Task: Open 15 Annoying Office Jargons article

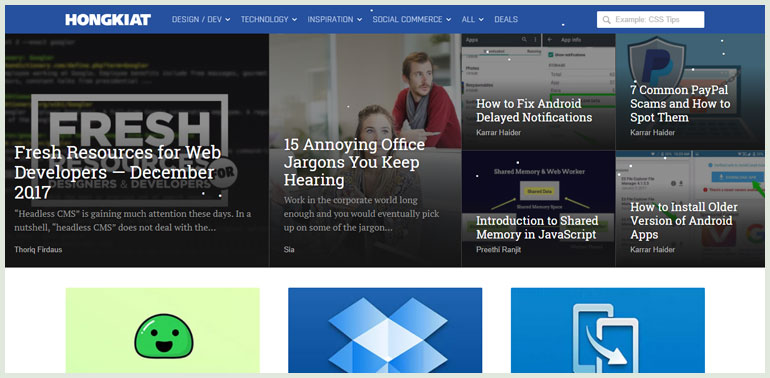Action: click(x=355, y=162)
